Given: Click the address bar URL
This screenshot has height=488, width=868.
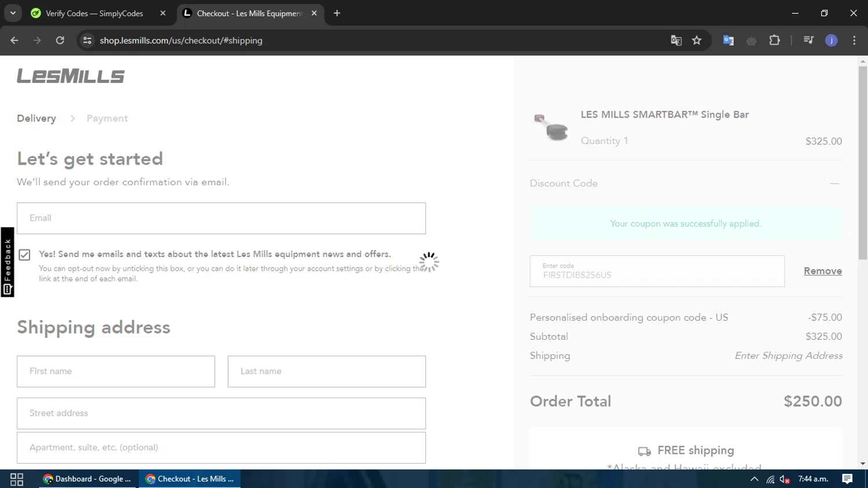Looking at the screenshot, I should click(x=181, y=41).
